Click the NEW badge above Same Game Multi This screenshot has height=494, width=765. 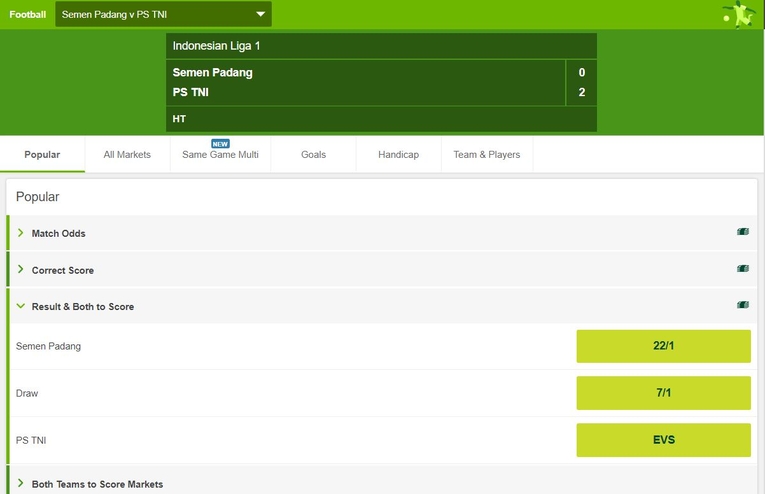(x=220, y=144)
